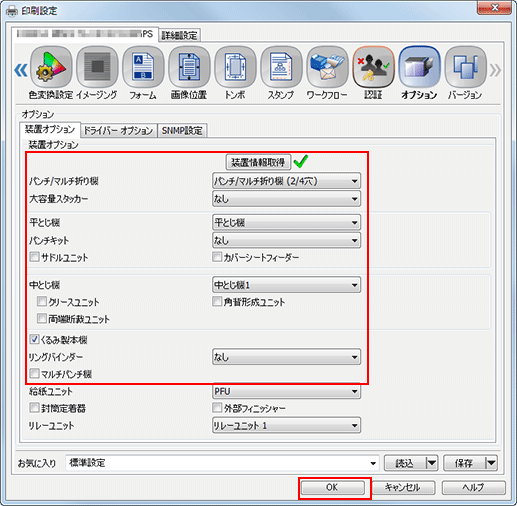Switch to the 詳細設定 tab
Image resolution: width=517 pixels, height=506 pixels.
pos(179,35)
